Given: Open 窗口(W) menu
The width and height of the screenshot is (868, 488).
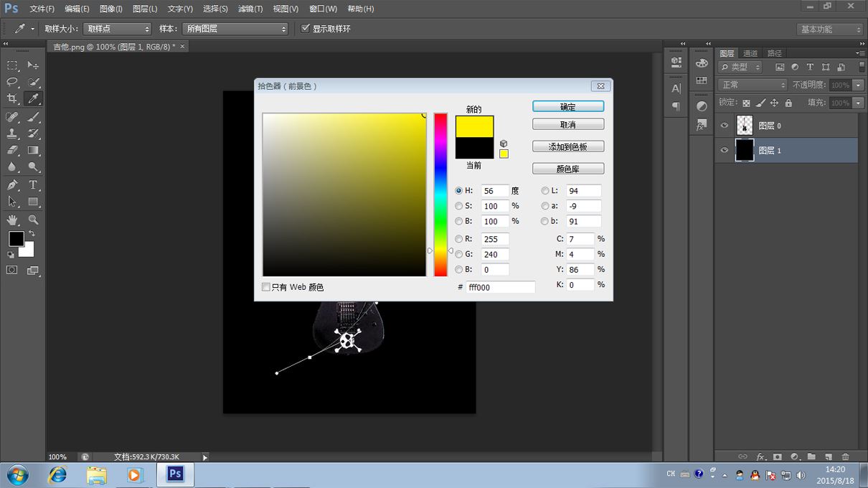Looking at the screenshot, I should point(323,9).
